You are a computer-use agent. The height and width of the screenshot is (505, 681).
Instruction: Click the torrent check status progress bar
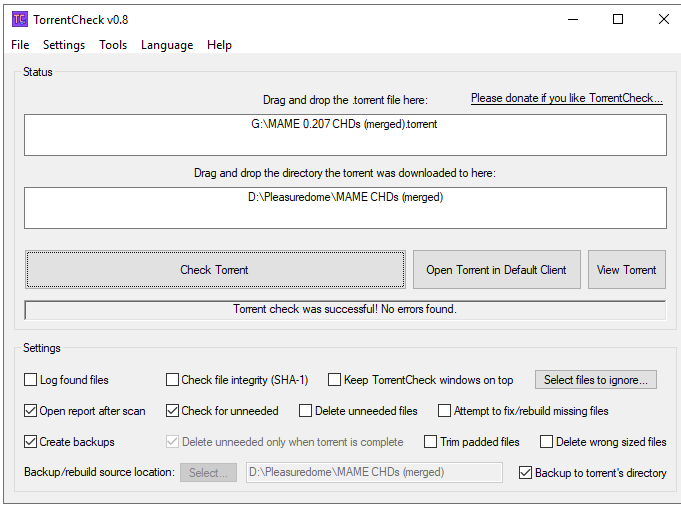pyautogui.click(x=345, y=310)
